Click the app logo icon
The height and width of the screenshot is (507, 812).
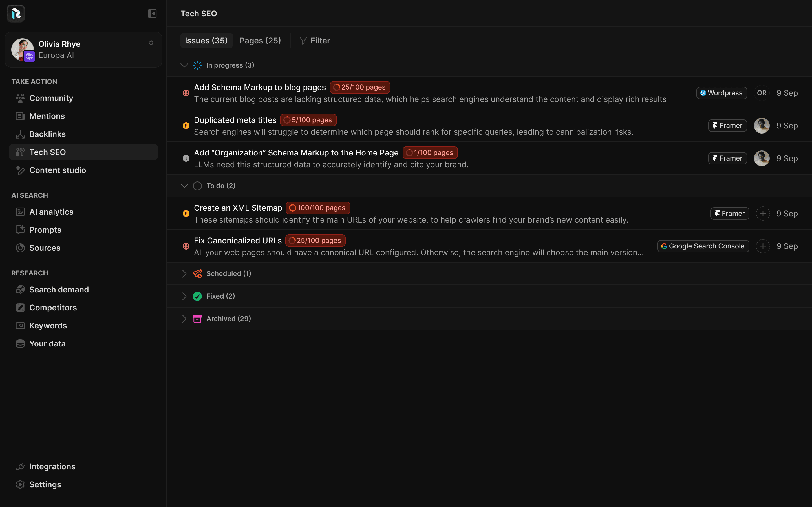tap(16, 14)
